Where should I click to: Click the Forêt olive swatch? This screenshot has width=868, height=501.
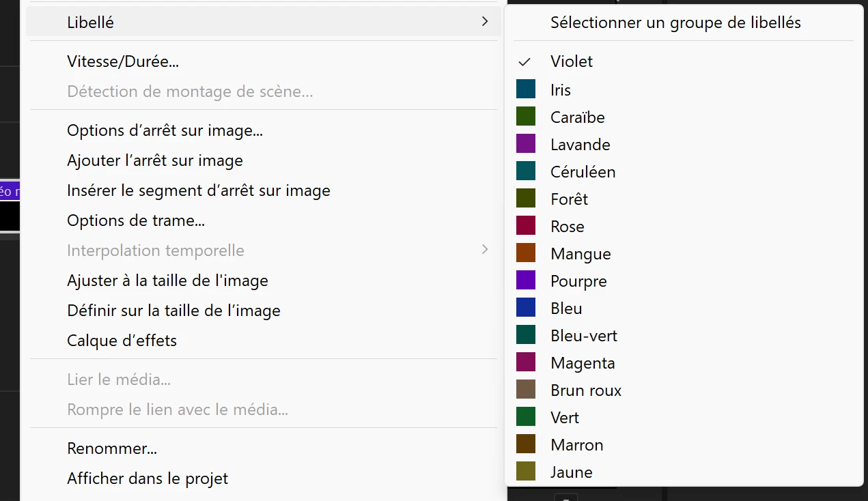[x=526, y=199]
